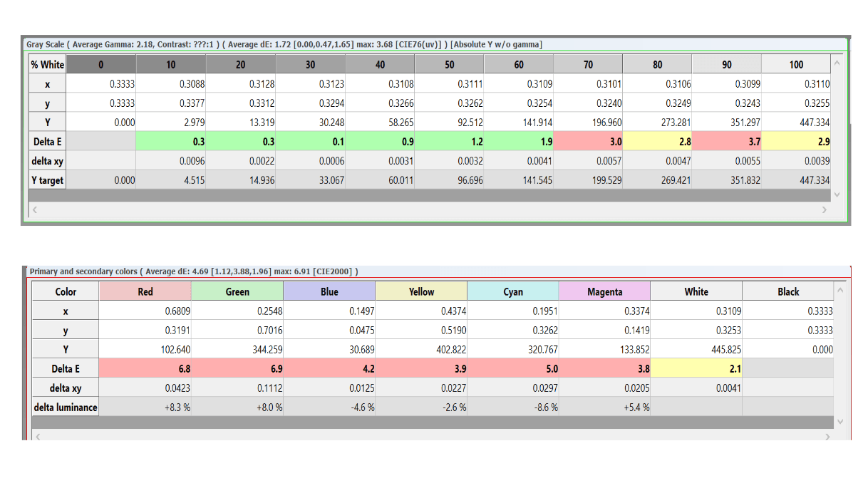Select the 50 % White column header
The height and width of the screenshot is (488, 868).
(x=449, y=65)
